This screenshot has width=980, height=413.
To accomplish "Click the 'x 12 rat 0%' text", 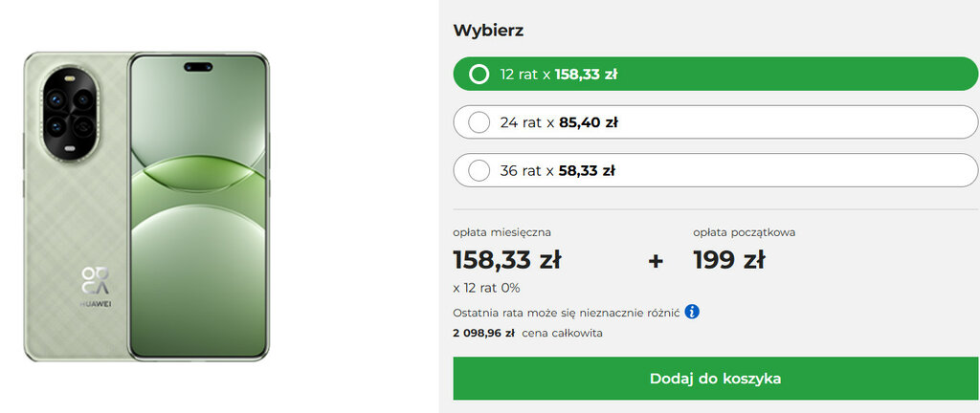I will (486, 288).
